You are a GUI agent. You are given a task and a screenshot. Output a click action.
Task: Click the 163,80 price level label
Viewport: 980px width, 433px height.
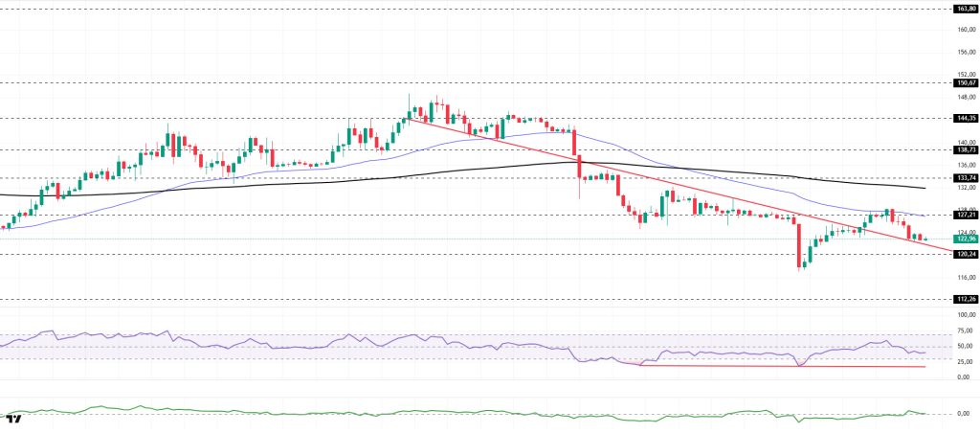coord(964,9)
